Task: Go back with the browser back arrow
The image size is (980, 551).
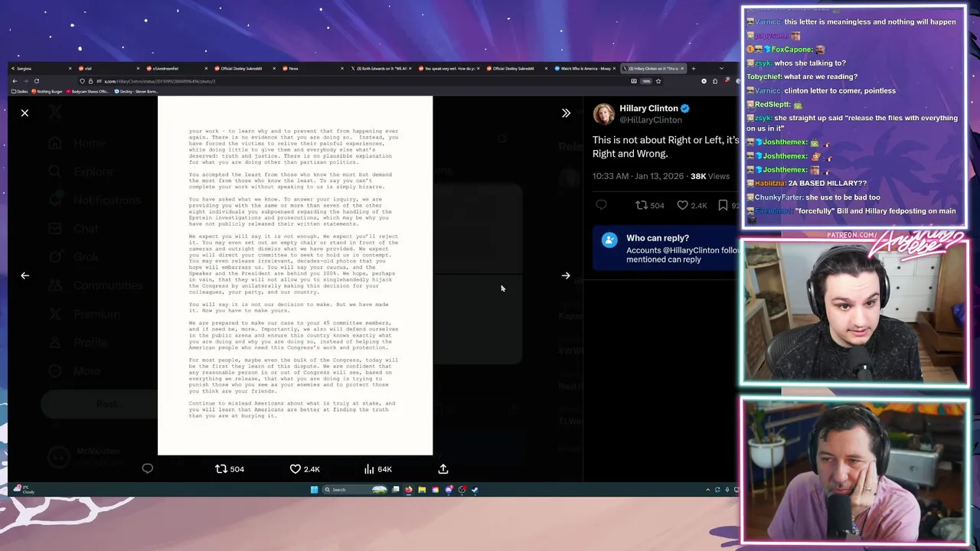Action: [x=15, y=81]
